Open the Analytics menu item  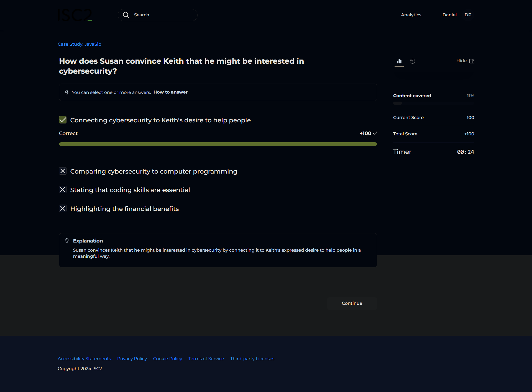411,15
